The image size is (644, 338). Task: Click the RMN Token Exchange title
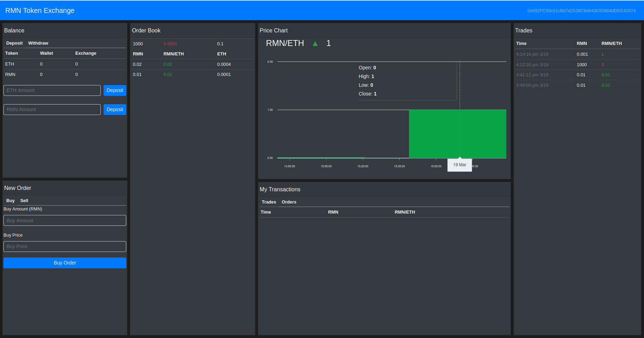click(40, 10)
